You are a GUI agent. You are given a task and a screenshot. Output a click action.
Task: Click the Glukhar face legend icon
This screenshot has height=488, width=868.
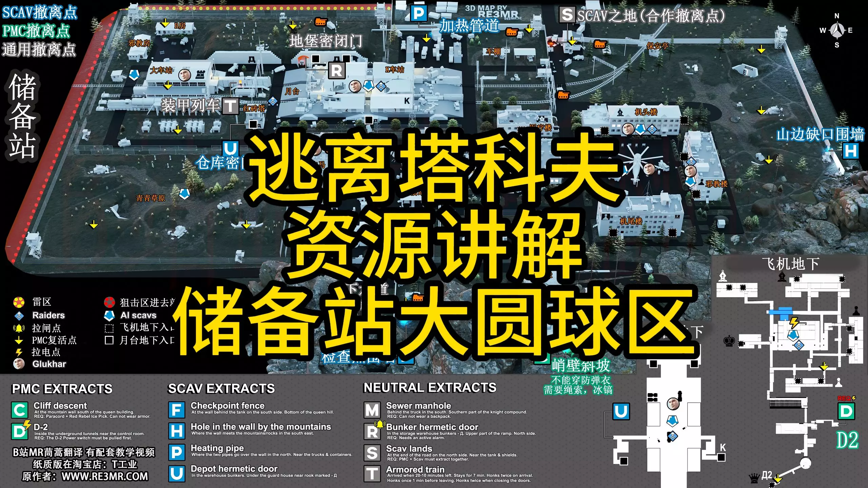pos(19,364)
